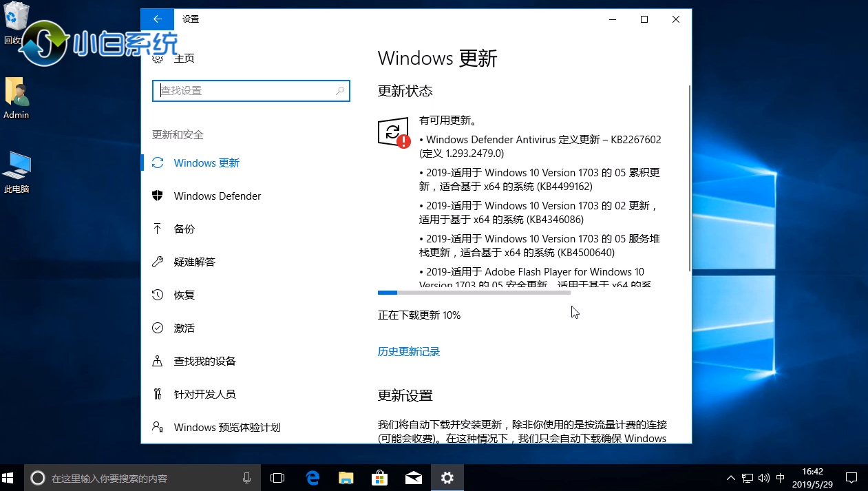Image resolution: width=868 pixels, height=491 pixels.
Task: Select the Admin folder desktop icon
Action: coord(16,98)
